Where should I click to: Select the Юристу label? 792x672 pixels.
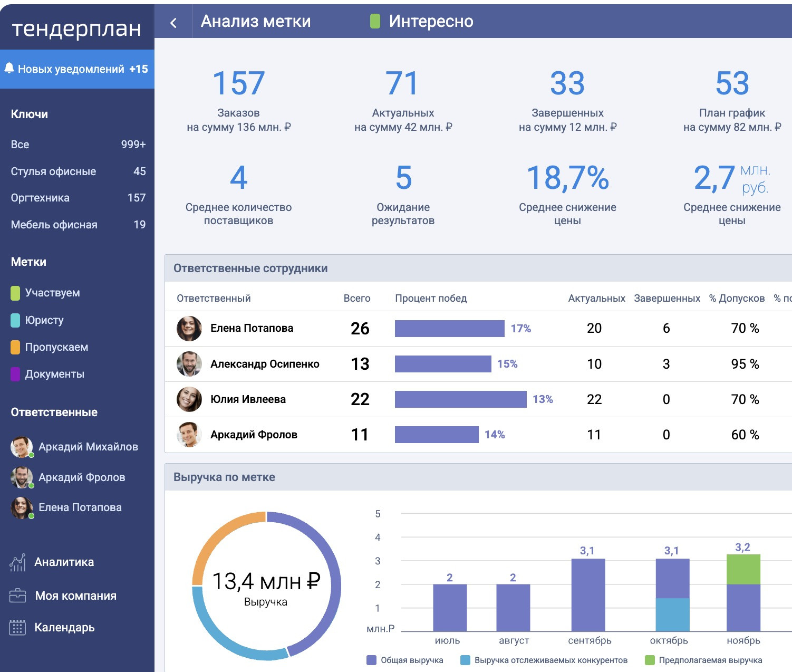44,320
